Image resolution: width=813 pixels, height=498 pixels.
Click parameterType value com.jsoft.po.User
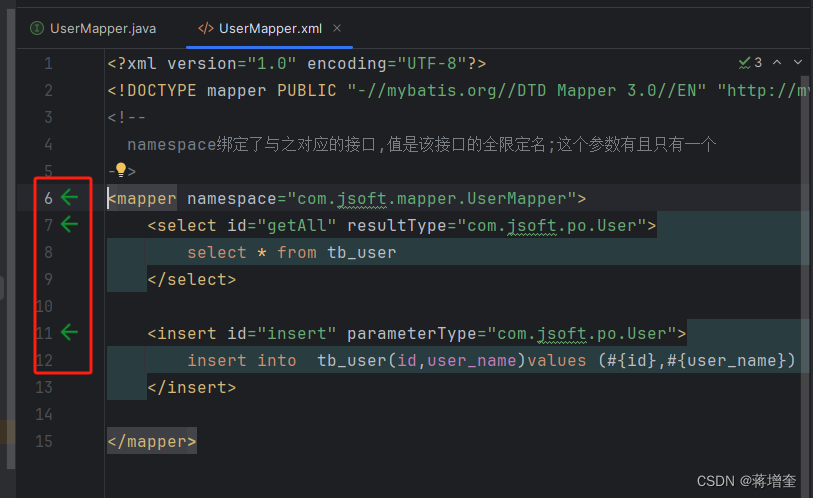582,334
